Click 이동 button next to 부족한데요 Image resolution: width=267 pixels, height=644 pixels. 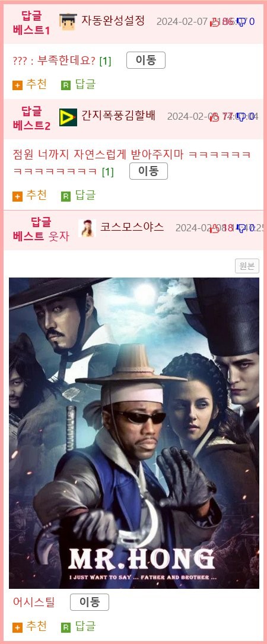coord(146,60)
